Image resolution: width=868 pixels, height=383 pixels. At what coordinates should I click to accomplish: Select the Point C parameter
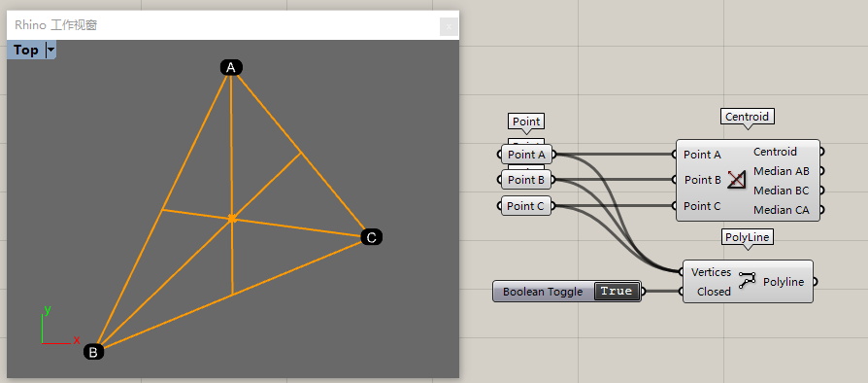[526, 206]
